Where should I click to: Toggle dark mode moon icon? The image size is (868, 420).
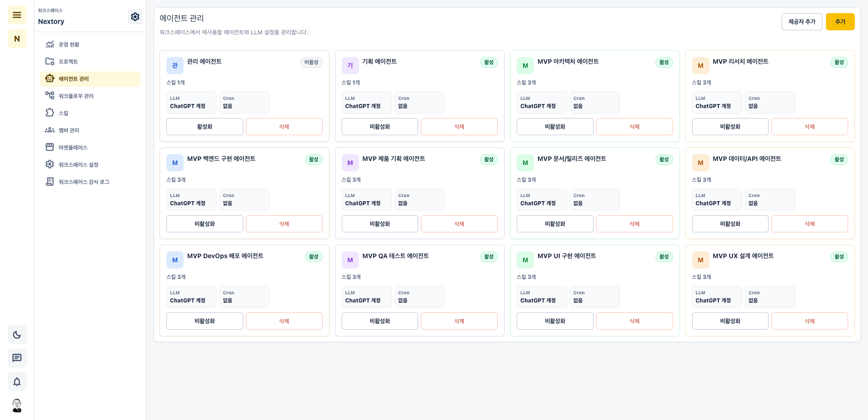point(17,335)
